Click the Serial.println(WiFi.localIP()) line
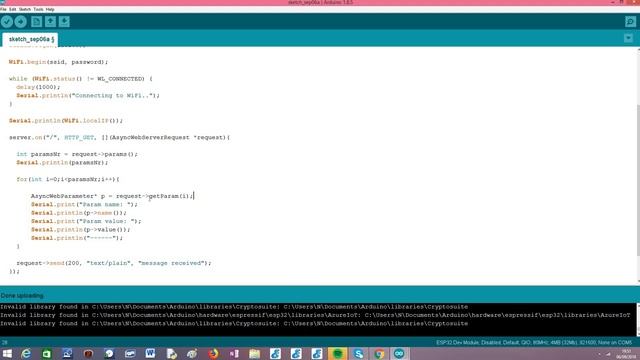Screen dimensions: 640x360 (66, 121)
